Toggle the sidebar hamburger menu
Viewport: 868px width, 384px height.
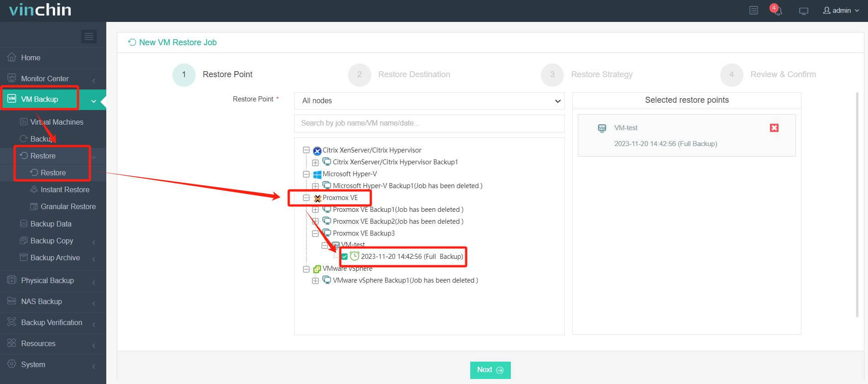click(89, 36)
